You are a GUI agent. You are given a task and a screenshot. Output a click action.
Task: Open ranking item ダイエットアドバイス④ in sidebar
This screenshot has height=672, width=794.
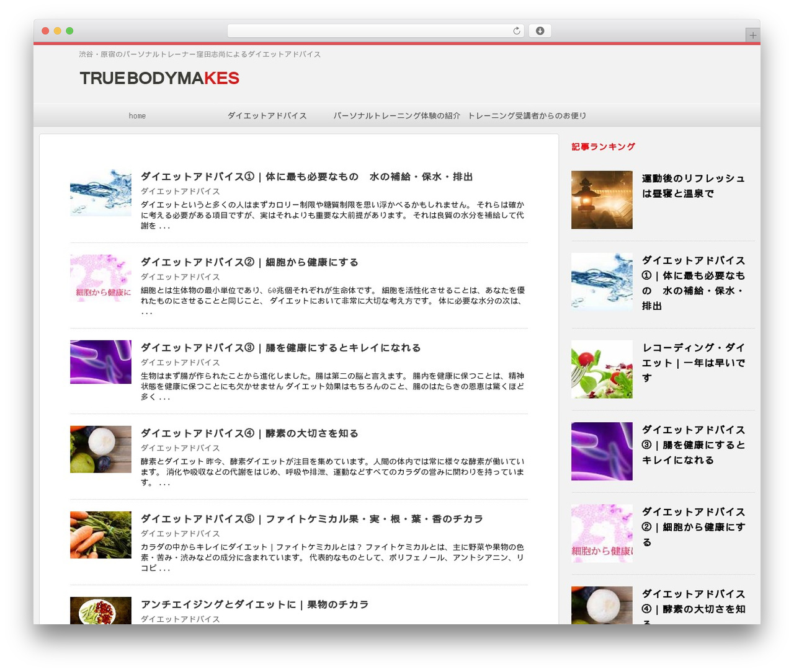(693, 606)
